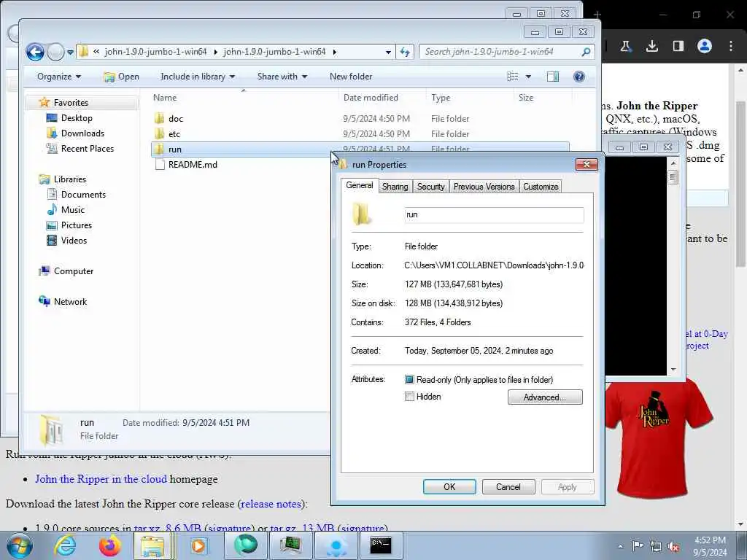Open the Windows Start button
The height and width of the screenshot is (560, 747).
pos(20,545)
